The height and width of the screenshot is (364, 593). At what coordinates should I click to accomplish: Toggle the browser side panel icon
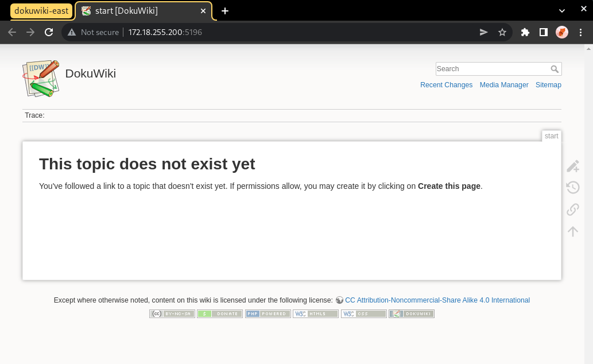tap(543, 32)
